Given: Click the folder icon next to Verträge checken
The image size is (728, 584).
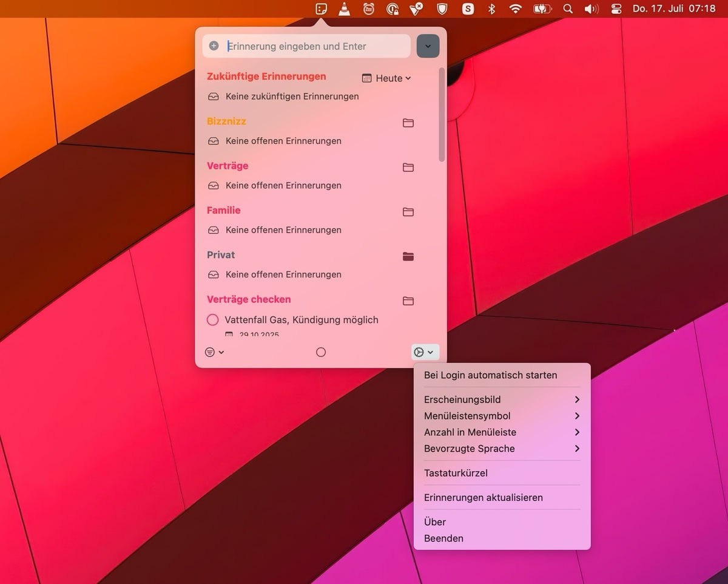Looking at the screenshot, I should coord(408,301).
